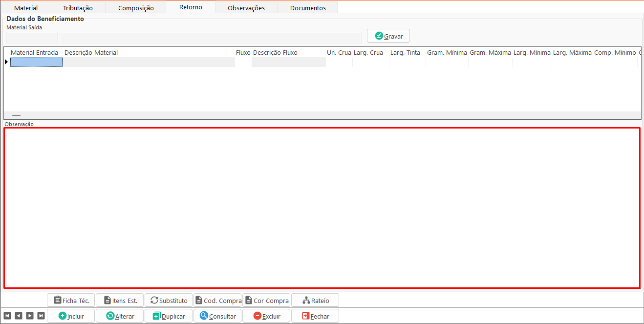Delete record using Excluir button

(x=266, y=316)
